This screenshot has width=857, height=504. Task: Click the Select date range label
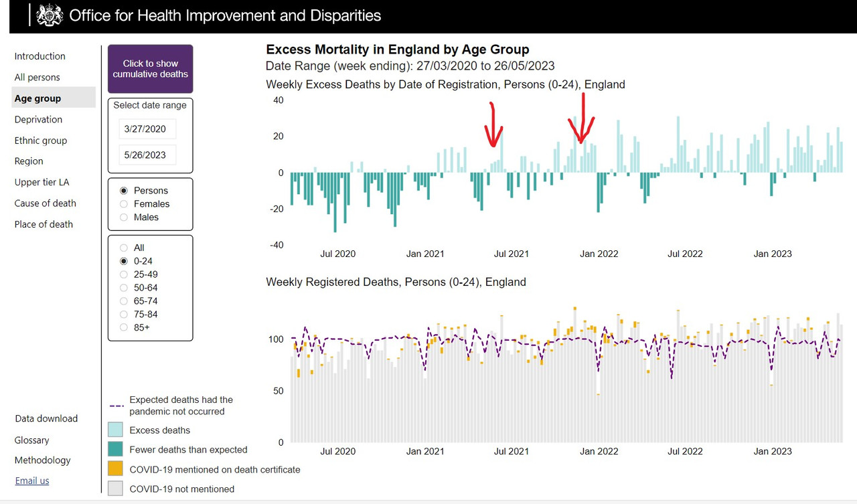coord(150,106)
